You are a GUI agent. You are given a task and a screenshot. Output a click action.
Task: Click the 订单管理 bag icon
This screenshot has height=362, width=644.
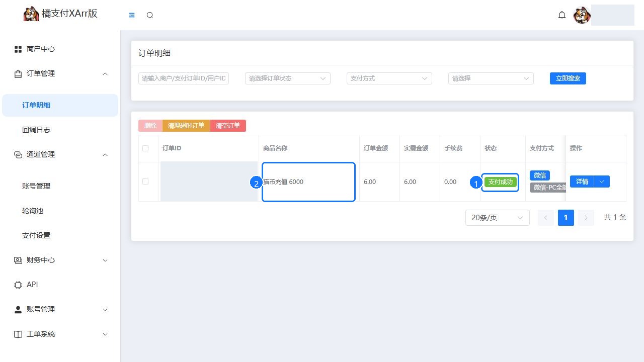(18, 73)
